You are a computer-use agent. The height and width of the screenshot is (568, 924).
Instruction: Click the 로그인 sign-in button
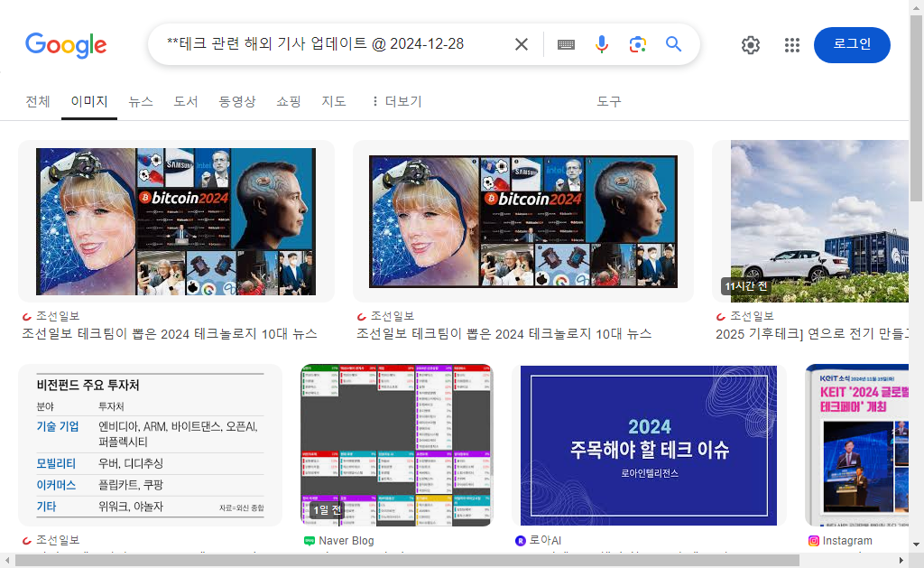(x=852, y=45)
